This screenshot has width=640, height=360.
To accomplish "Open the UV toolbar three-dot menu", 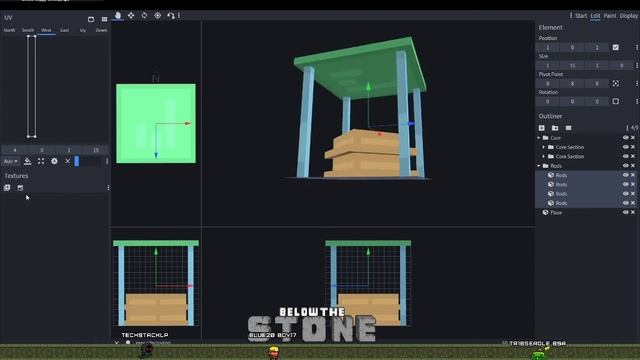I will coord(107,161).
